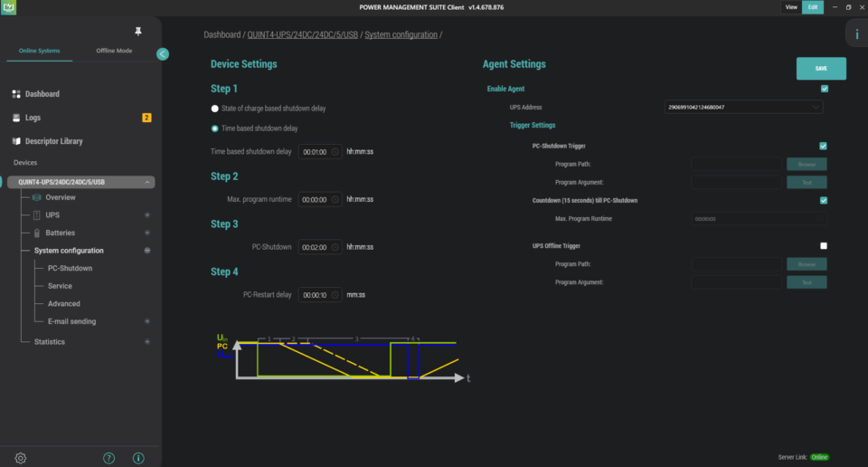Click the SAVE button

(x=821, y=69)
